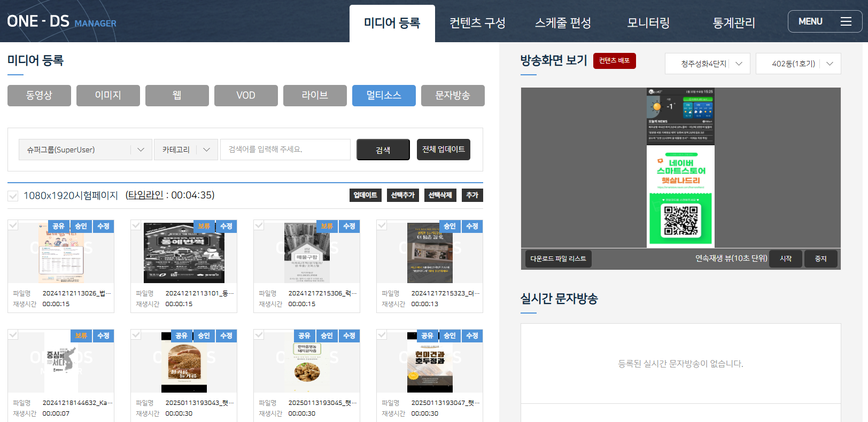Image resolution: width=868 pixels, height=422 pixels.
Task: Open the 통계관리 tab
Action: [x=734, y=23]
